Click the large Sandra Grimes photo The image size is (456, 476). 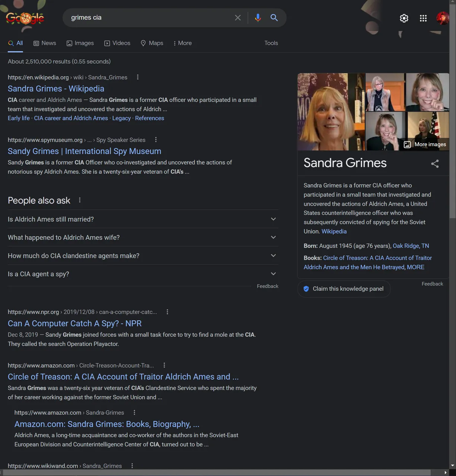coord(331,112)
